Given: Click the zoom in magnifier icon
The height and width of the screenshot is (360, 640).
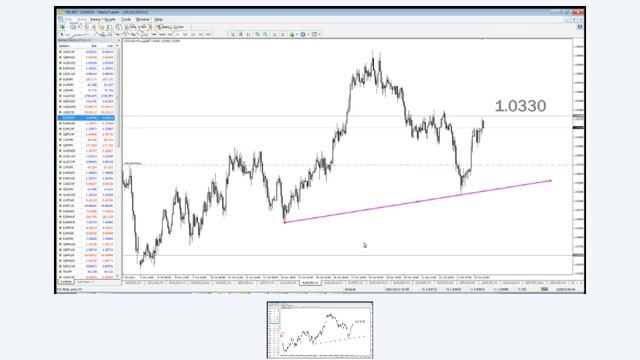Looking at the screenshot, I should tap(257, 35).
